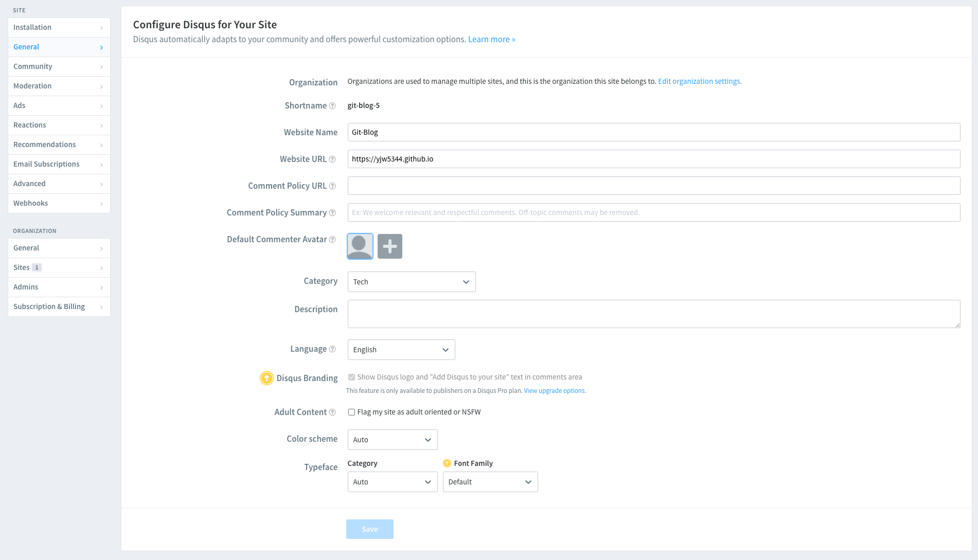Open the Email Subscriptions section
Image resolution: width=978 pixels, height=560 pixels.
point(46,164)
